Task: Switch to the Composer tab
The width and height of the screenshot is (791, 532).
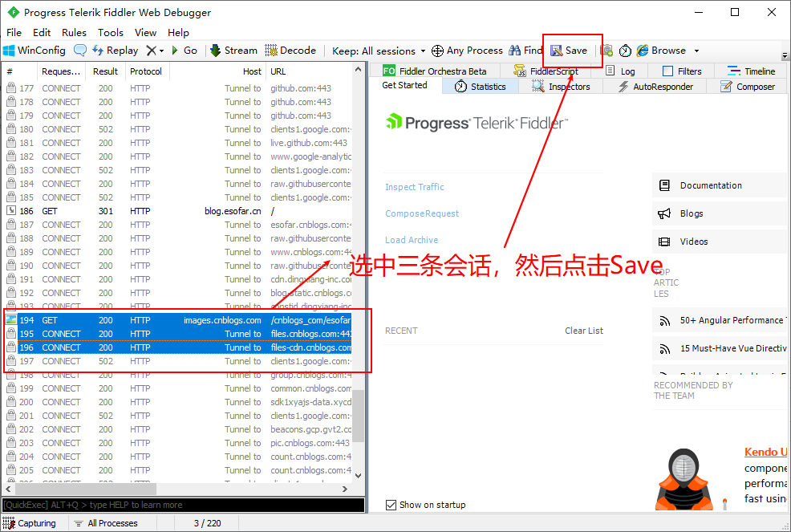Action: click(x=748, y=87)
